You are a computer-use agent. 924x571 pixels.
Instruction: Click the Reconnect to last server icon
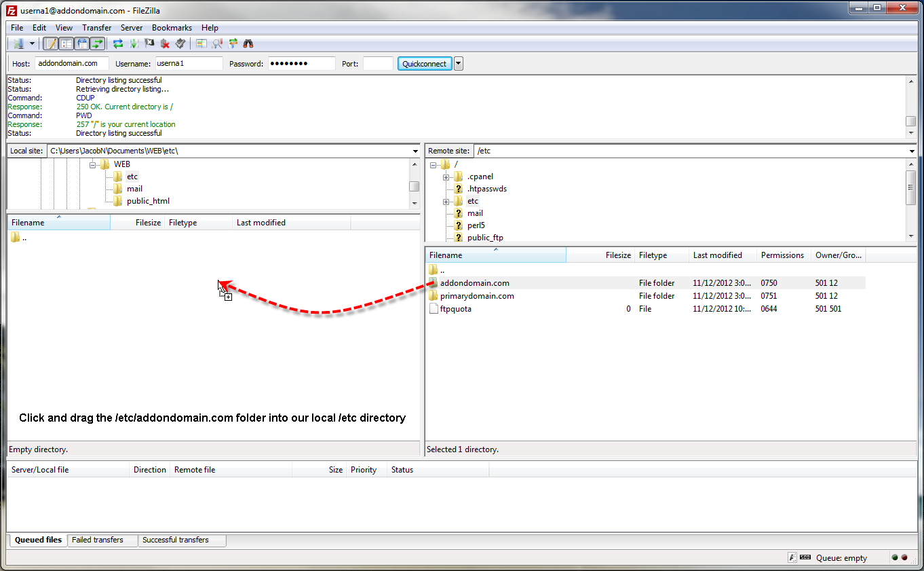click(x=180, y=43)
